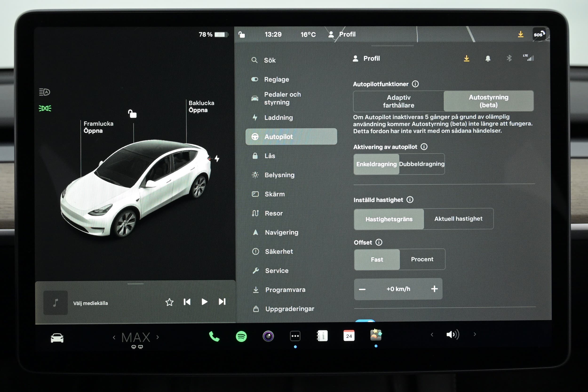The image size is (588, 392).
Task: Tap the auto high beam headlight indicator
Action: click(x=44, y=92)
